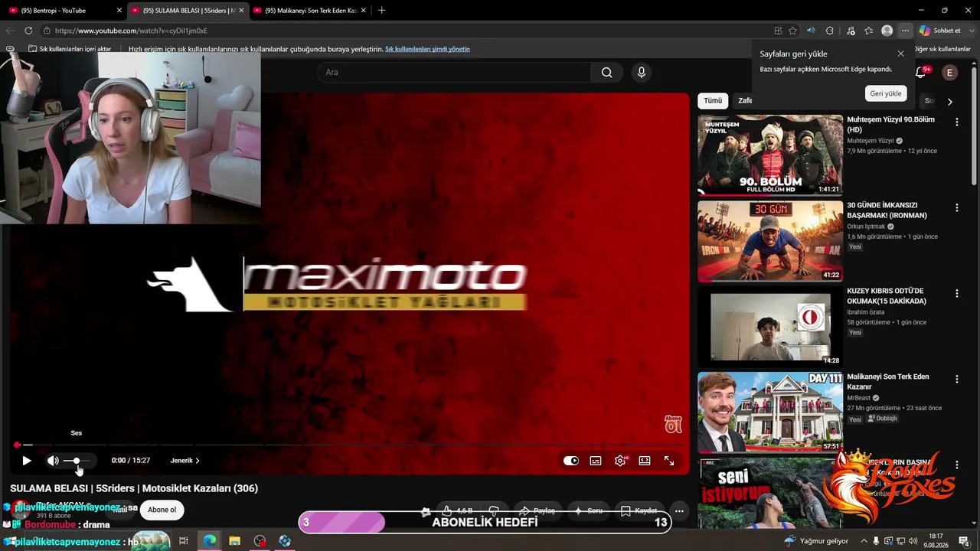Click the video progress bar start marker
The height and width of the screenshot is (551, 980).
coord(17,445)
